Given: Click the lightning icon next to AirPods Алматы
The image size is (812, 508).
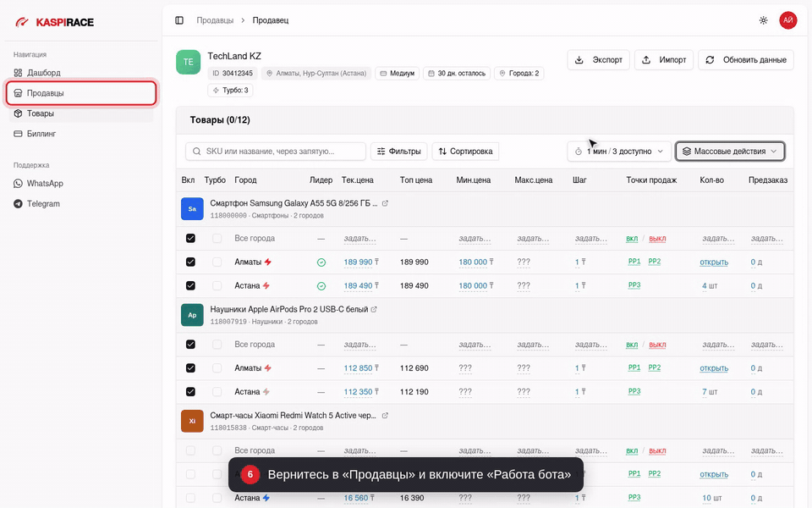Looking at the screenshot, I should [268, 368].
